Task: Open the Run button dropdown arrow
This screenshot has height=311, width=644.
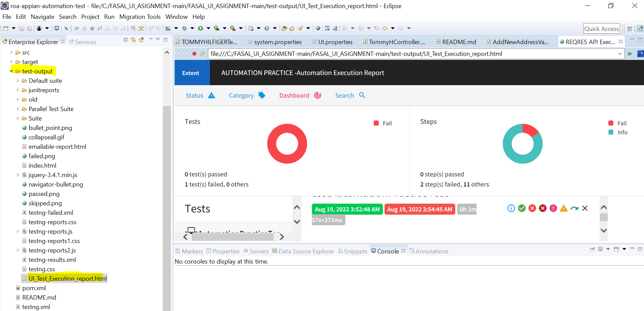Action: coord(208,28)
